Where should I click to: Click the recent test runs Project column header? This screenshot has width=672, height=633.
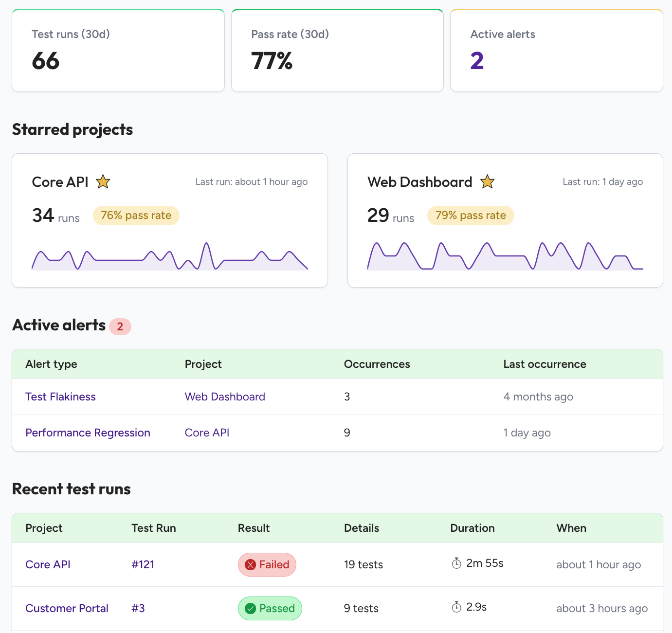pyautogui.click(x=44, y=528)
